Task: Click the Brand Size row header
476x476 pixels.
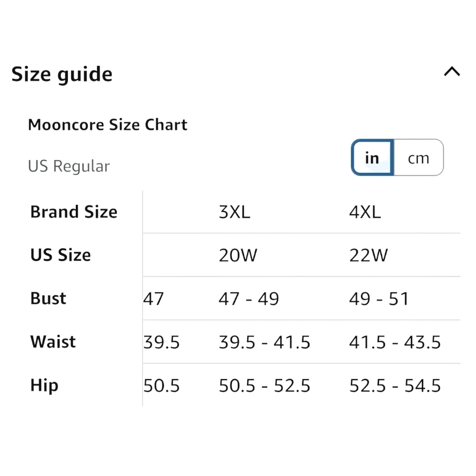Action: pyautogui.click(x=74, y=212)
